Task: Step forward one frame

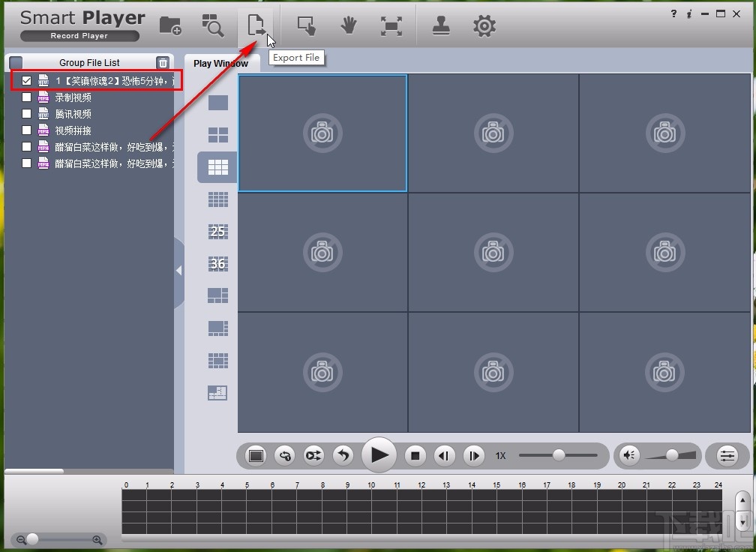Action: point(473,455)
